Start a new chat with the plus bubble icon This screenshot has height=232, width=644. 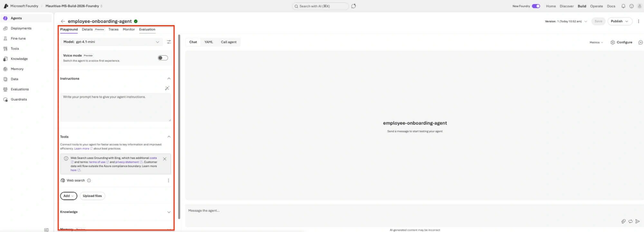click(x=640, y=42)
